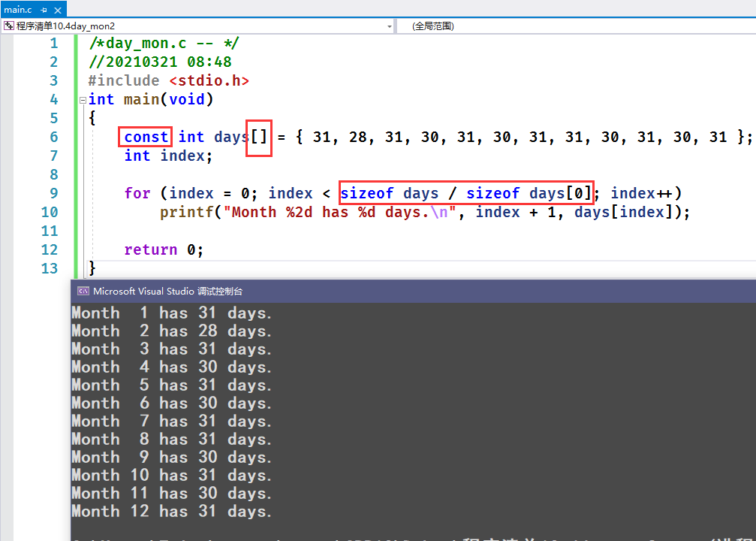Click the 'for' keyword on line 9
756x541 pixels.
pyautogui.click(x=137, y=193)
